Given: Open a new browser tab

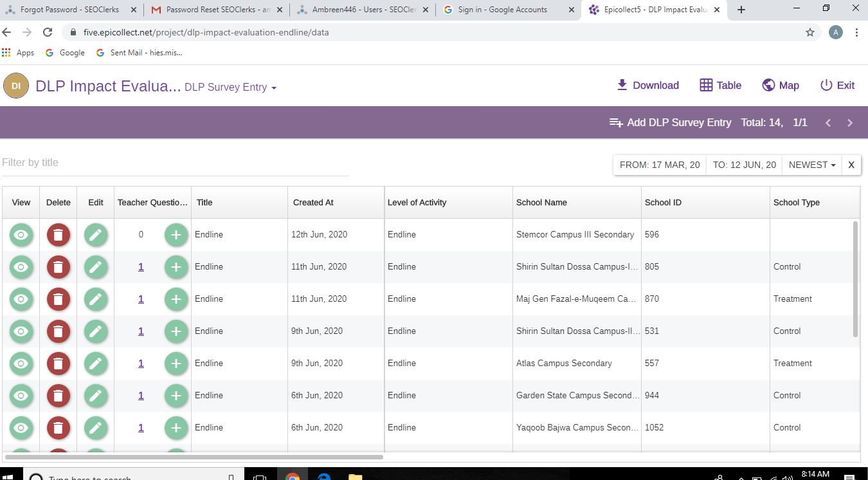Looking at the screenshot, I should click(x=741, y=10).
